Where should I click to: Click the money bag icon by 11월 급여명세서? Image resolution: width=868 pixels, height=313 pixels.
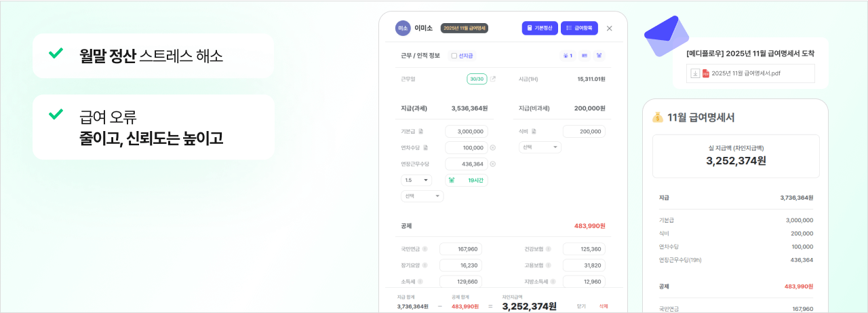point(658,117)
